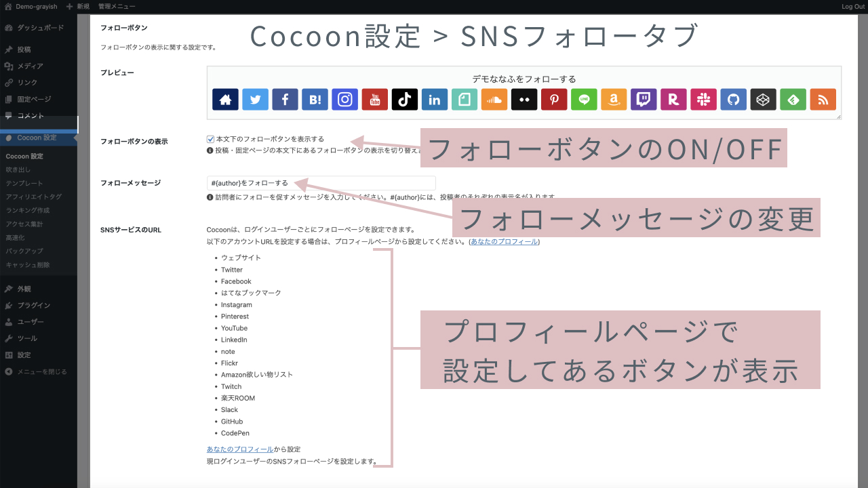Open アフィリエイトタグ submenu item
The width and height of the screenshot is (868, 488).
pos(33,197)
